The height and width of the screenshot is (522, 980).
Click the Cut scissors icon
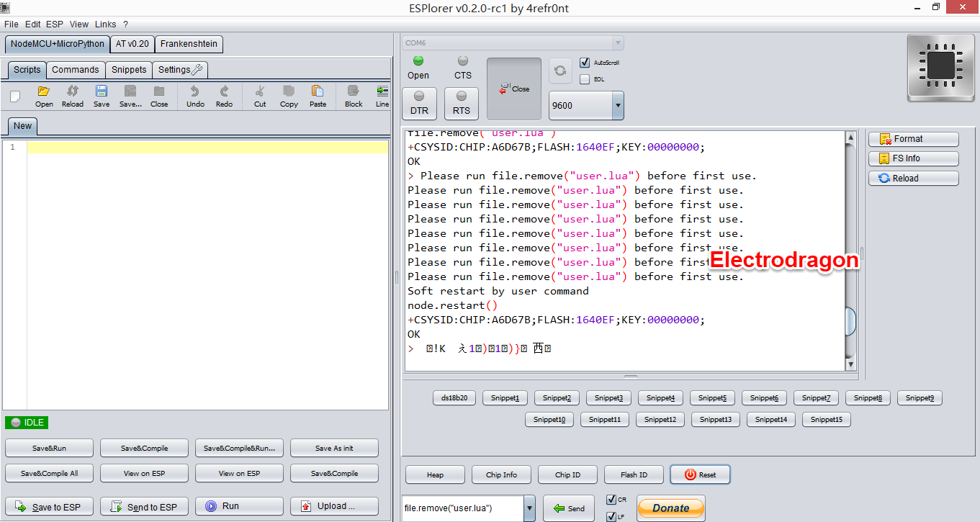click(x=260, y=92)
